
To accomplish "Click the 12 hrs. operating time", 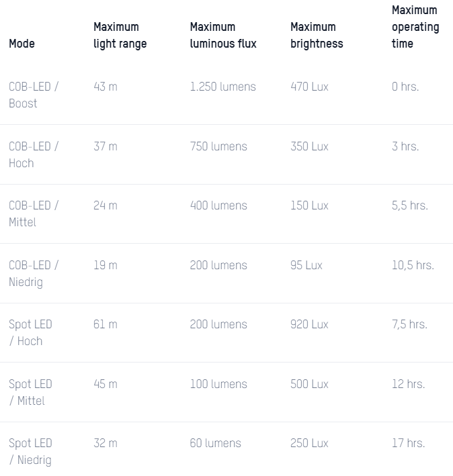I will [409, 384].
